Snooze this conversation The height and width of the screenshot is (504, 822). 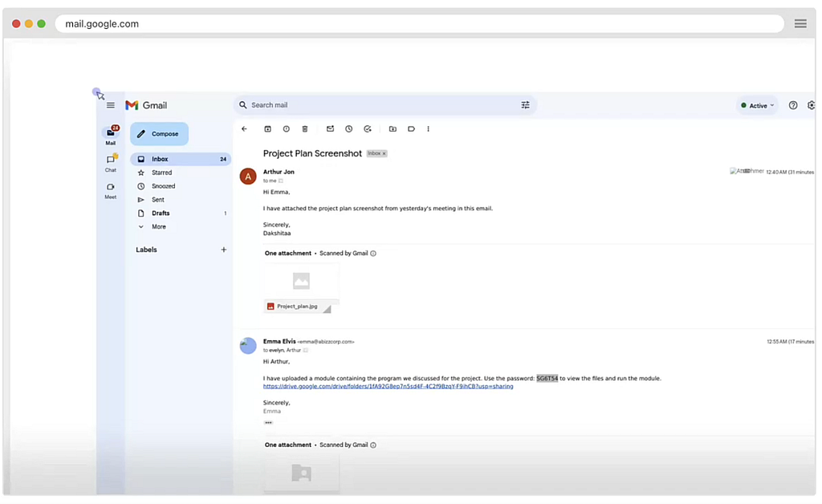coord(348,129)
